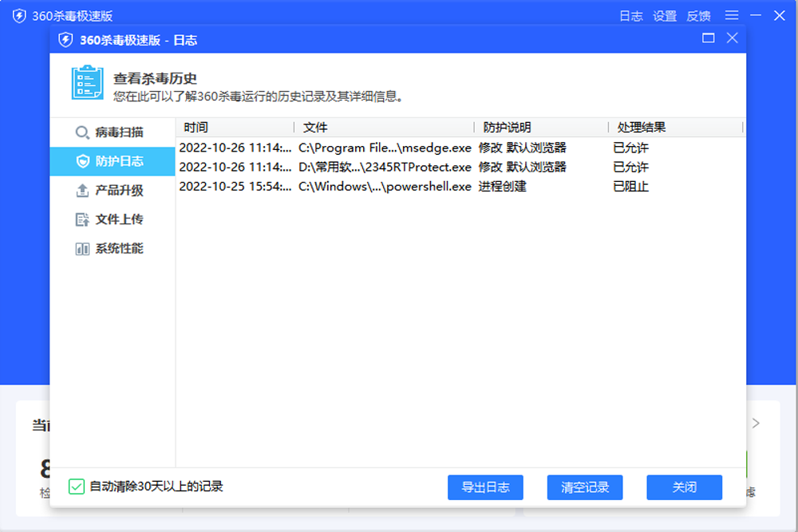Click the magnifier icon beside 病毒扫描

point(82,132)
